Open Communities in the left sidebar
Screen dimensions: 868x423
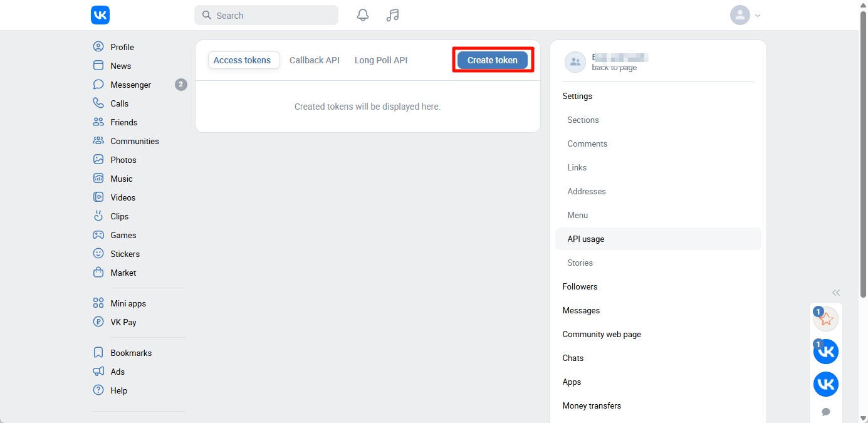coord(134,141)
